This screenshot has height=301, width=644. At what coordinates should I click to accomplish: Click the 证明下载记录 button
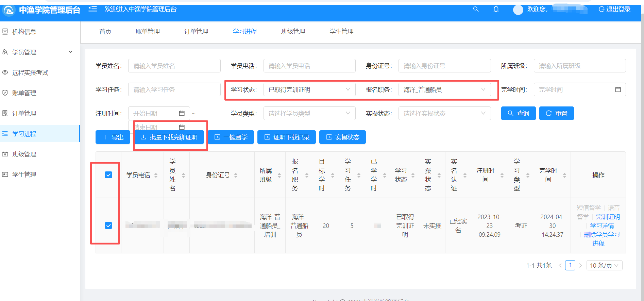(x=287, y=137)
